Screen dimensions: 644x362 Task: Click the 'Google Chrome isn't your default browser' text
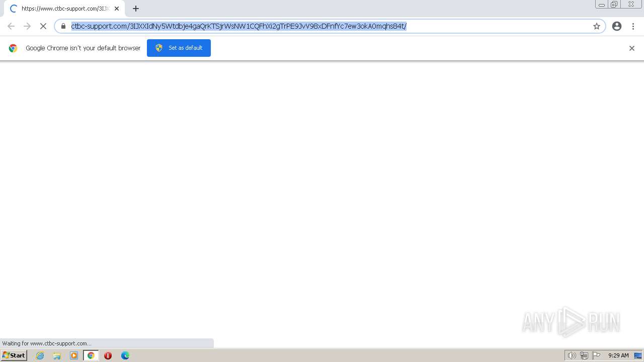(83, 48)
